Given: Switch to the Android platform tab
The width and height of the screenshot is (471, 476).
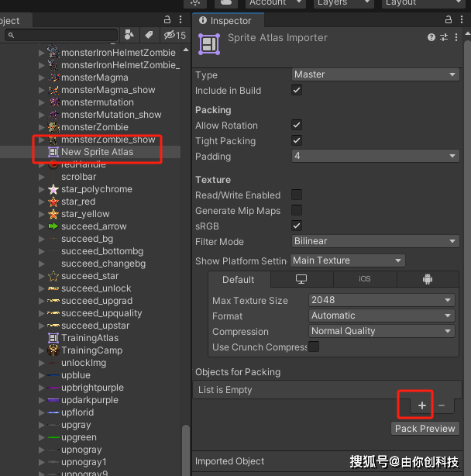Looking at the screenshot, I should pyautogui.click(x=428, y=279).
